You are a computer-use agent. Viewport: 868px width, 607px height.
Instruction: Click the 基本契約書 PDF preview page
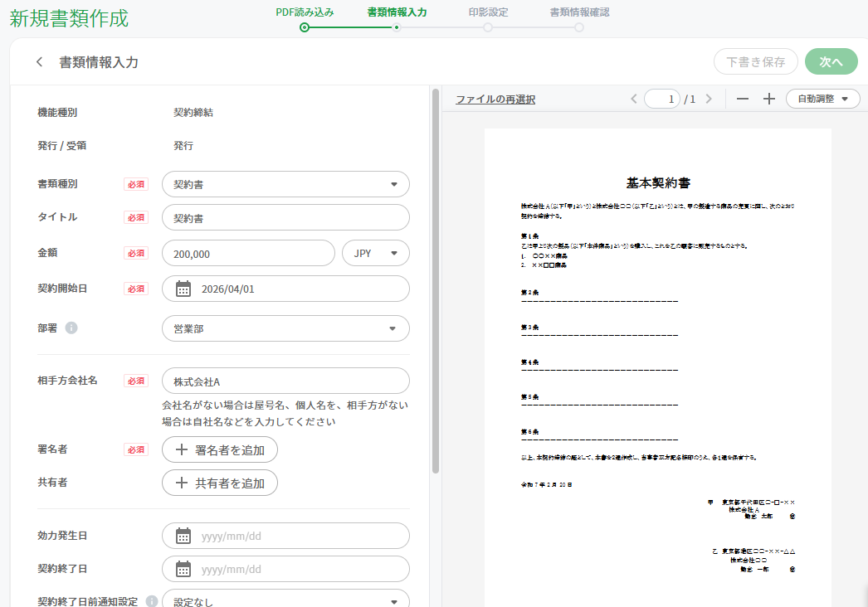click(658, 367)
